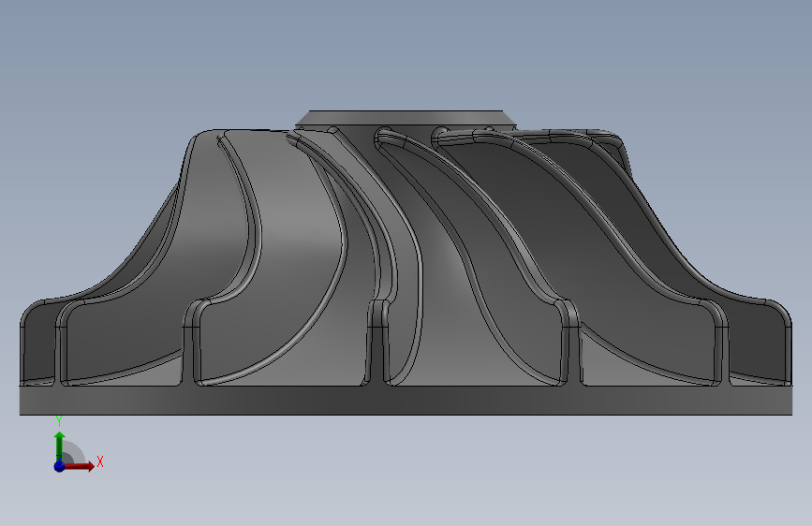
Task: Click the red X axis arrow
Action: [80, 466]
